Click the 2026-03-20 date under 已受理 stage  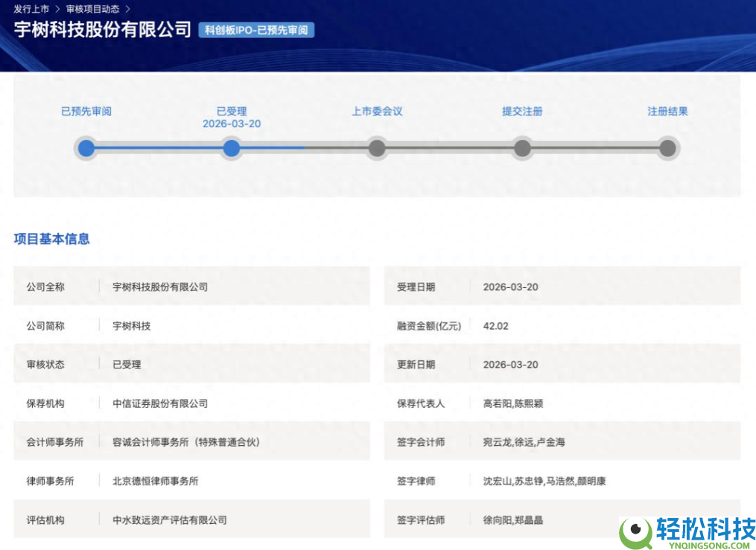[x=232, y=124]
